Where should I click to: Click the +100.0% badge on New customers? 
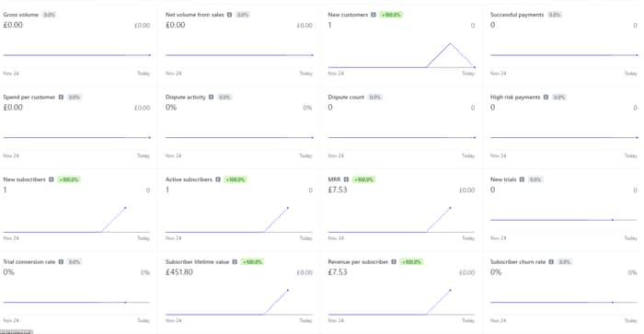tap(391, 15)
